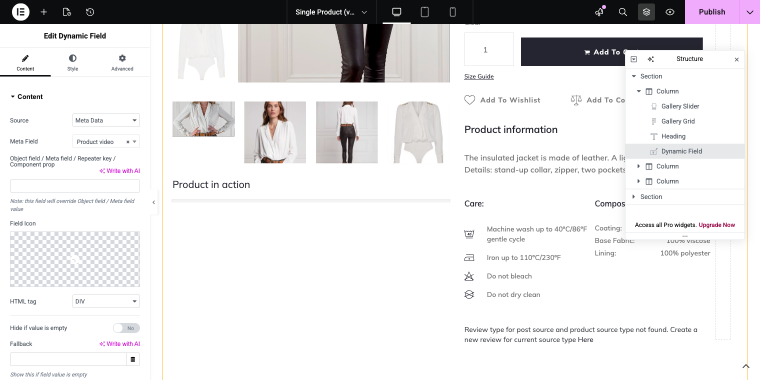760x380 pixels.
Task: Select Heading in Structure tree
Action: click(673, 136)
